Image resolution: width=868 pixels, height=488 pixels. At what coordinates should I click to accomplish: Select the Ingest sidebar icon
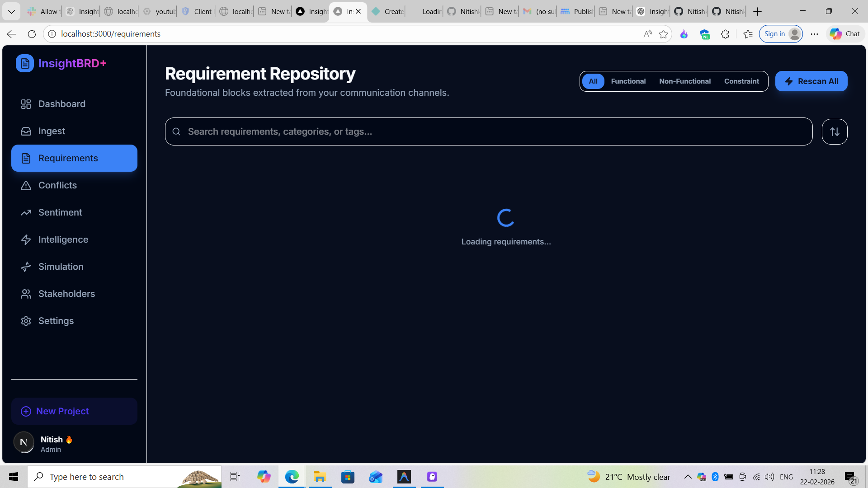26,131
